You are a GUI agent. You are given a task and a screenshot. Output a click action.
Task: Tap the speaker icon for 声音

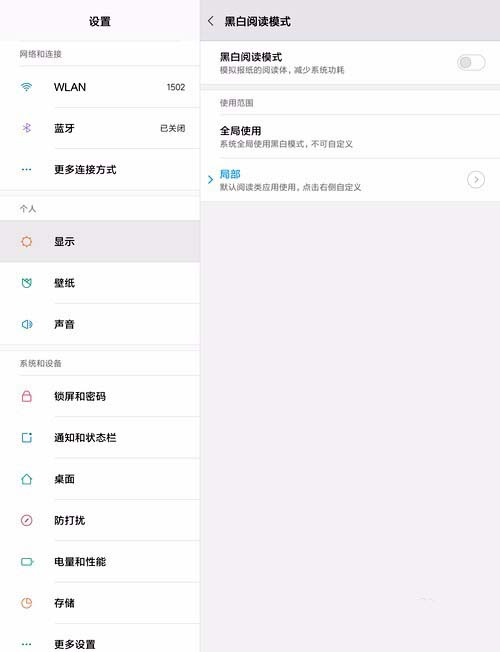tap(27, 324)
